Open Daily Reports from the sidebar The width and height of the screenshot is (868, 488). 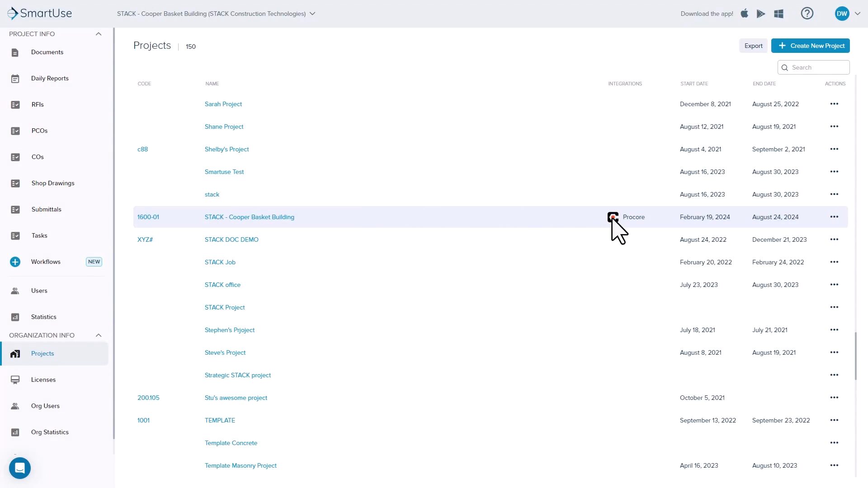point(50,78)
